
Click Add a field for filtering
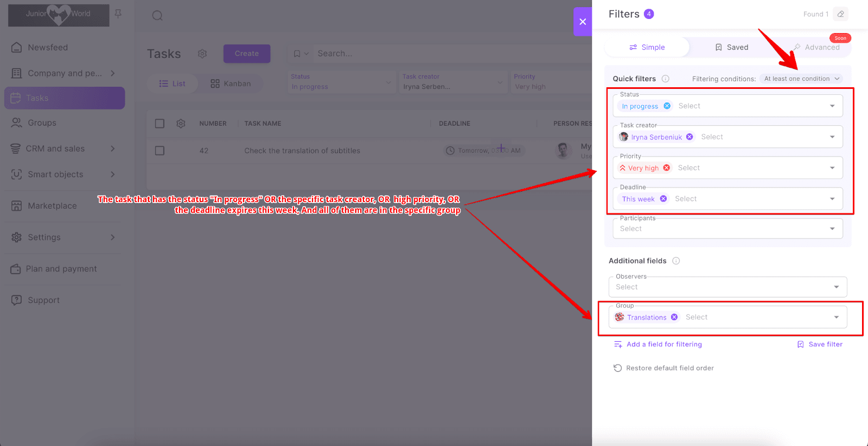pos(658,345)
